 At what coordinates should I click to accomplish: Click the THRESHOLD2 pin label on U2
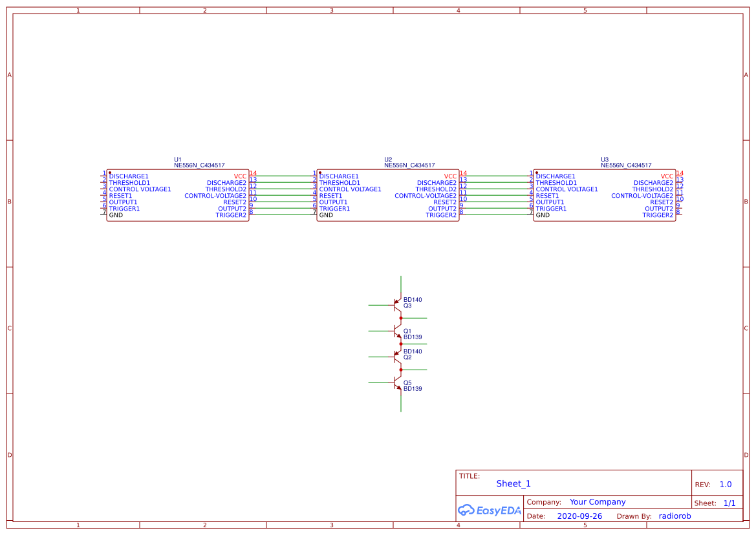click(436, 189)
